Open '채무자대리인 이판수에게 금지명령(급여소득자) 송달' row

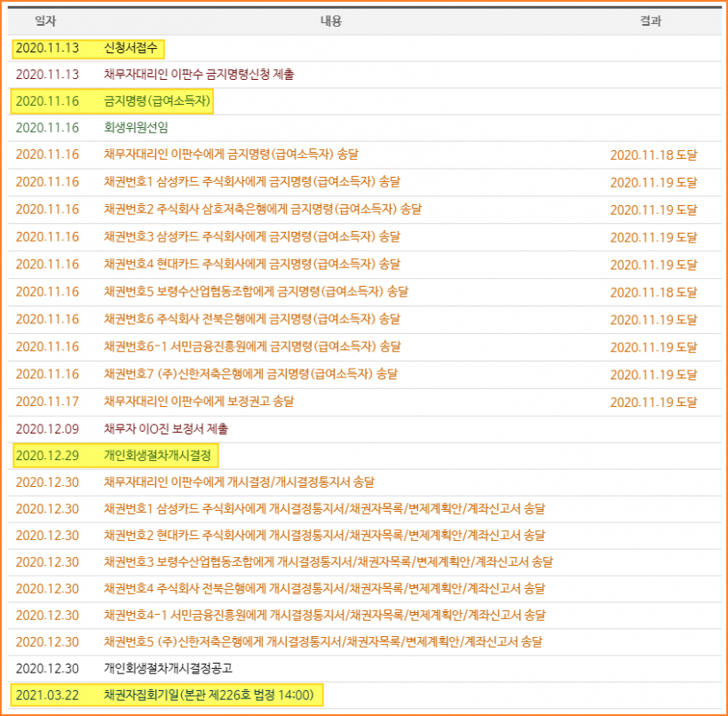point(231,155)
